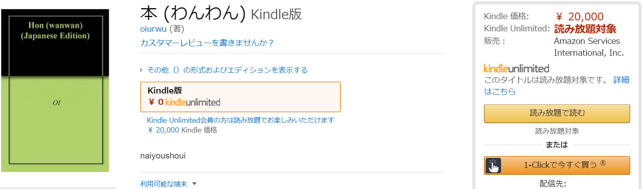644x189 pixels.
Task: Click カスタマーレビューを書きませんか link
Action: point(207,43)
